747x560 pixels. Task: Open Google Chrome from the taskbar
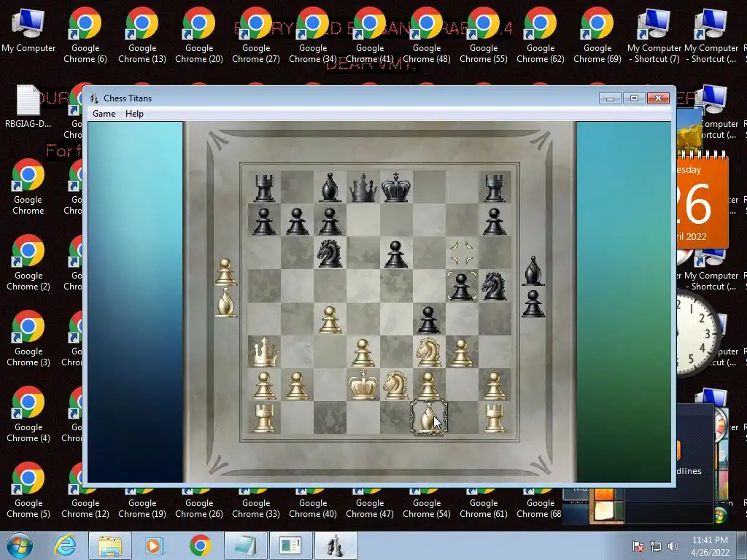200,545
